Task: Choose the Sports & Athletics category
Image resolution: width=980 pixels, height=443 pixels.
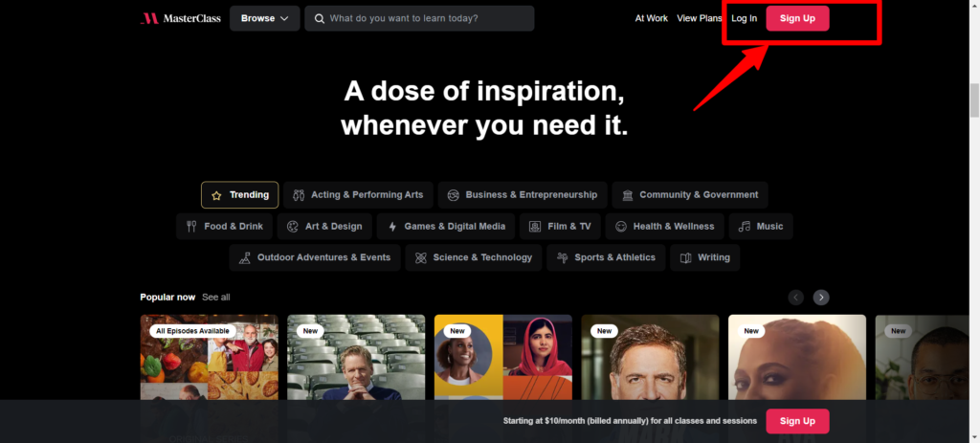Action: click(606, 257)
